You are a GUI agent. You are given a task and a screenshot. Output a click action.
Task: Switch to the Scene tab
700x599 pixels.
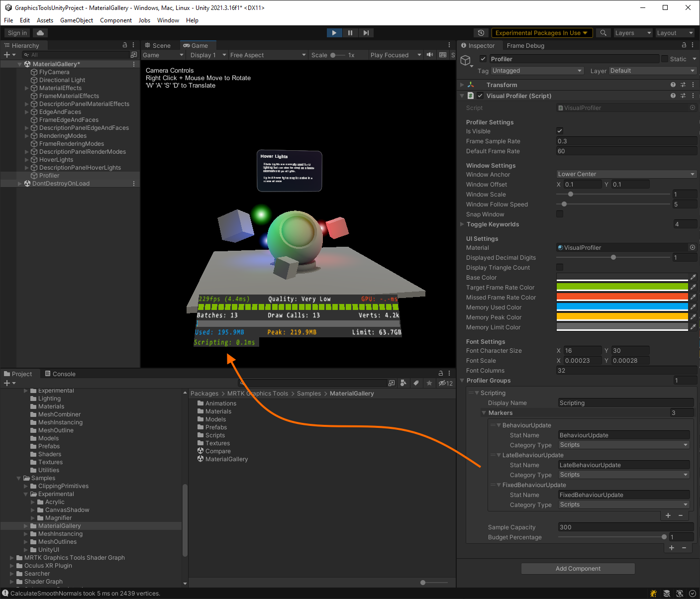[158, 45]
